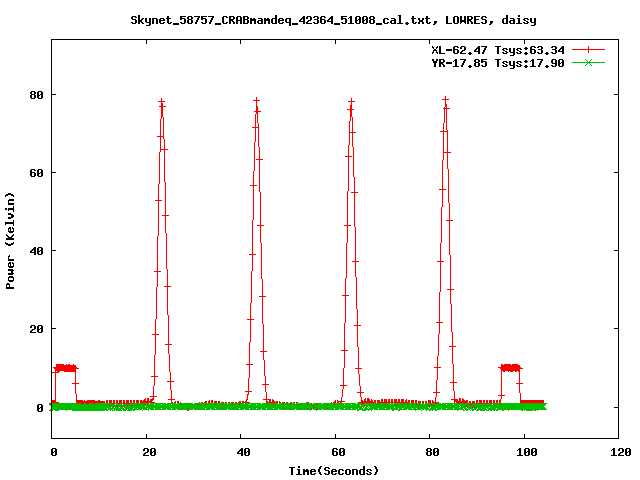Viewport: 640px width, 480px height.
Task: Click the 60 tick label on power axis
Action: (36, 173)
